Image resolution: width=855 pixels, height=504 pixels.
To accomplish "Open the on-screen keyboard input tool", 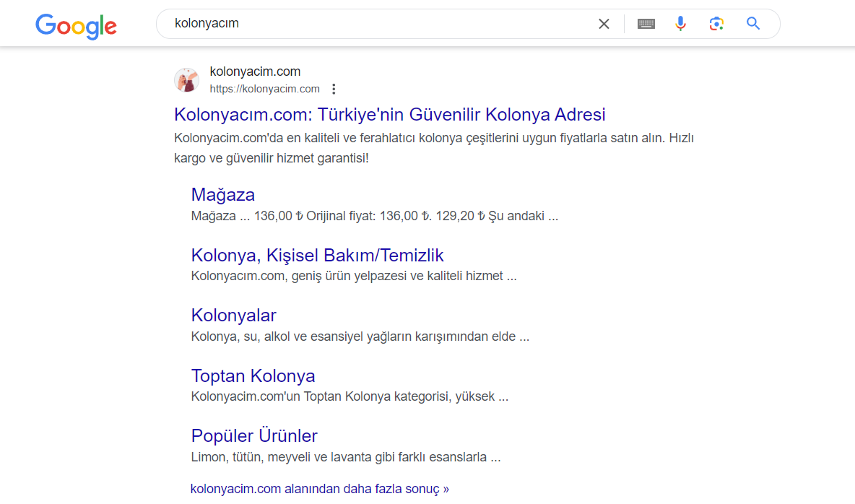I will [x=646, y=24].
